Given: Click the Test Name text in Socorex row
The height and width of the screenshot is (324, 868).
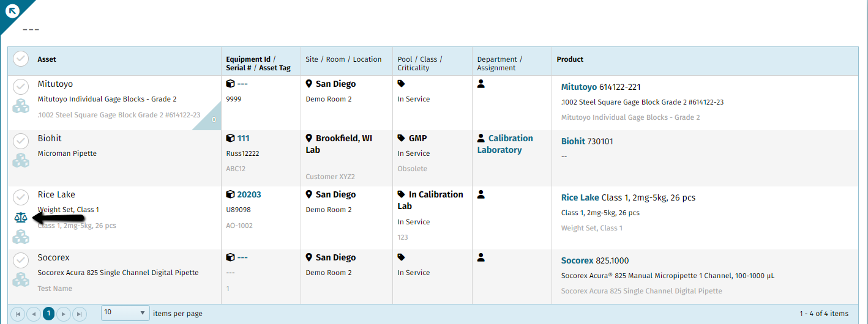Looking at the screenshot, I should coord(55,289).
